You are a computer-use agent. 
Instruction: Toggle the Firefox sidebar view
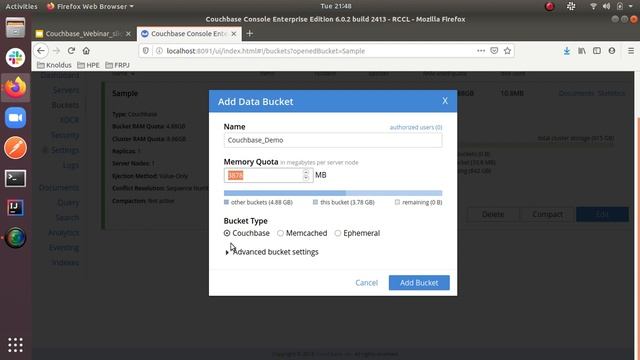(x=597, y=51)
